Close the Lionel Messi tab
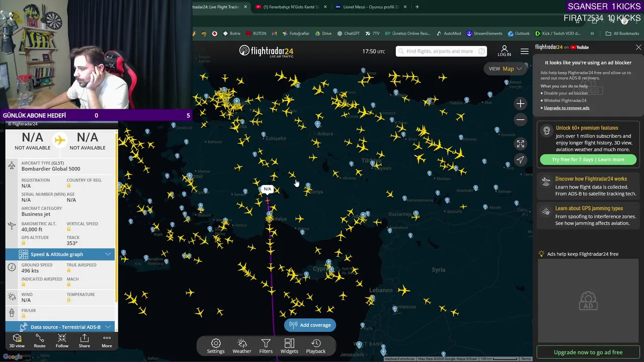644x362 pixels. click(x=406, y=7)
